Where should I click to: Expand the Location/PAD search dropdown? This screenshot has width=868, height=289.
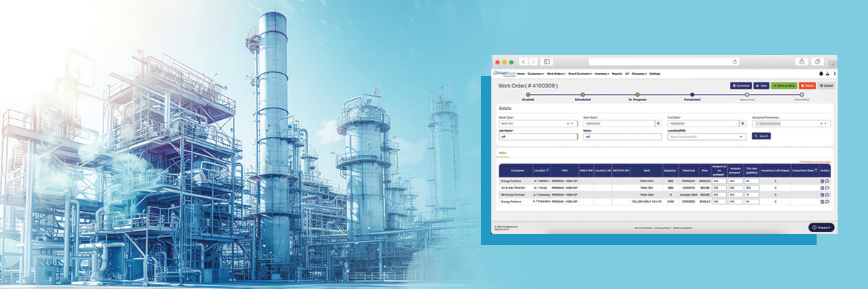[x=741, y=137]
